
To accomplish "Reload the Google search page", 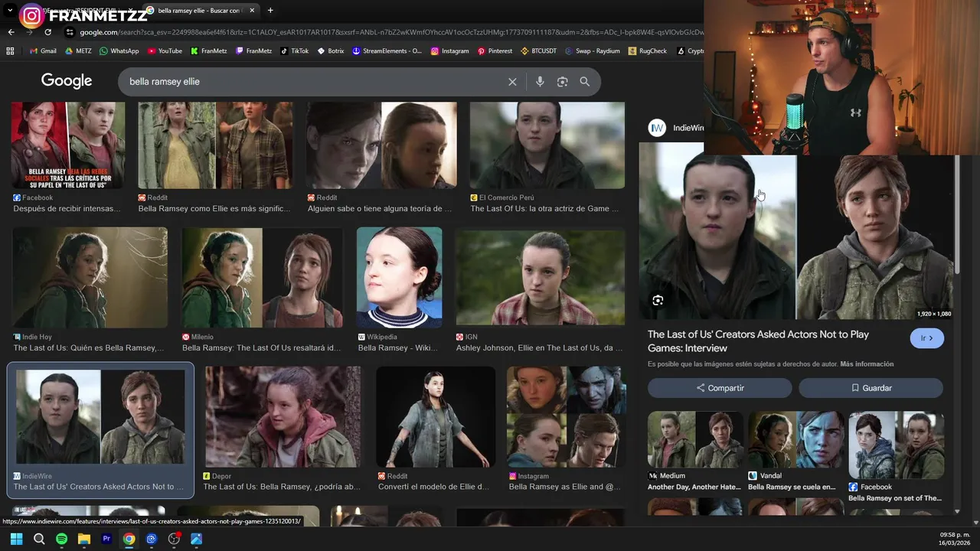I will (47, 32).
